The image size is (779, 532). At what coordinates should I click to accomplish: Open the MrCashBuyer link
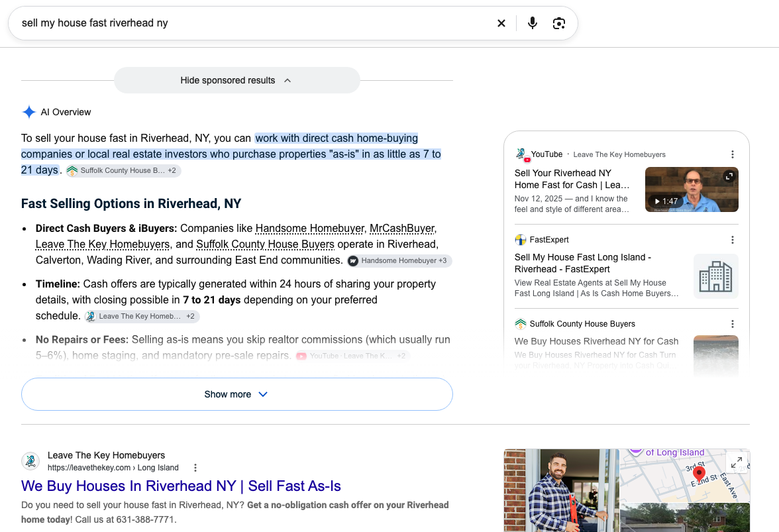coord(402,229)
